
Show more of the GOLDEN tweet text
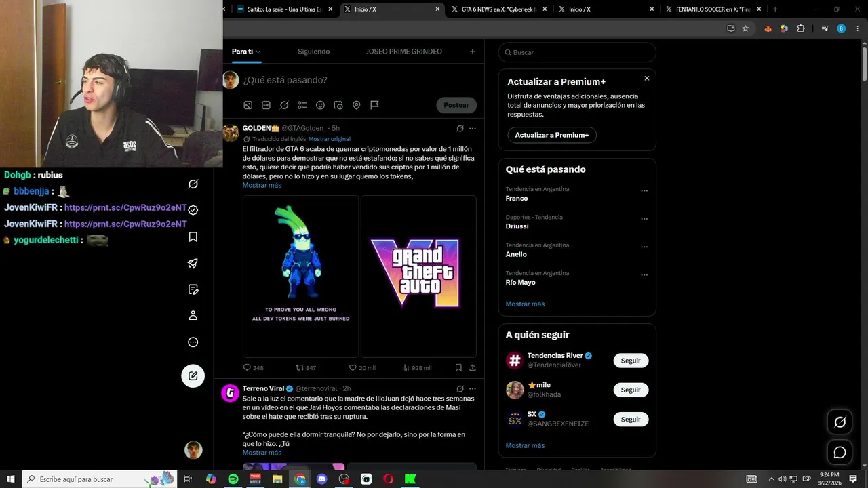pyautogui.click(x=262, y=185)
